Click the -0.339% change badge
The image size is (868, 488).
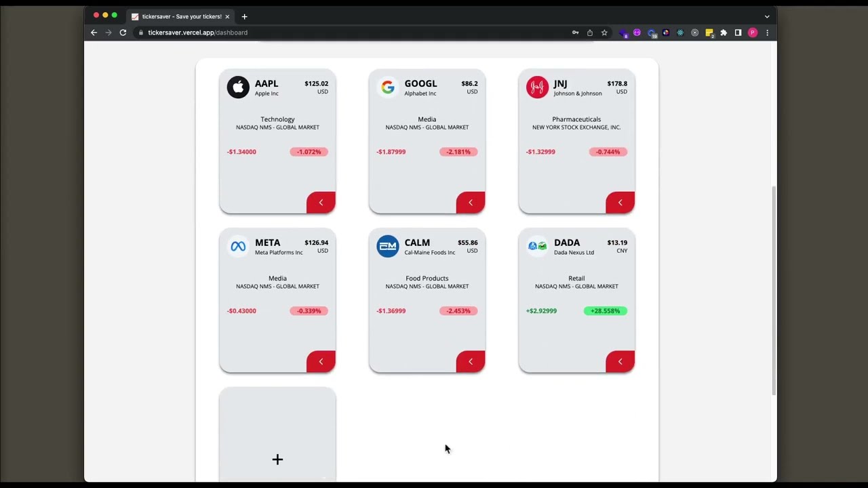[309, 311]
